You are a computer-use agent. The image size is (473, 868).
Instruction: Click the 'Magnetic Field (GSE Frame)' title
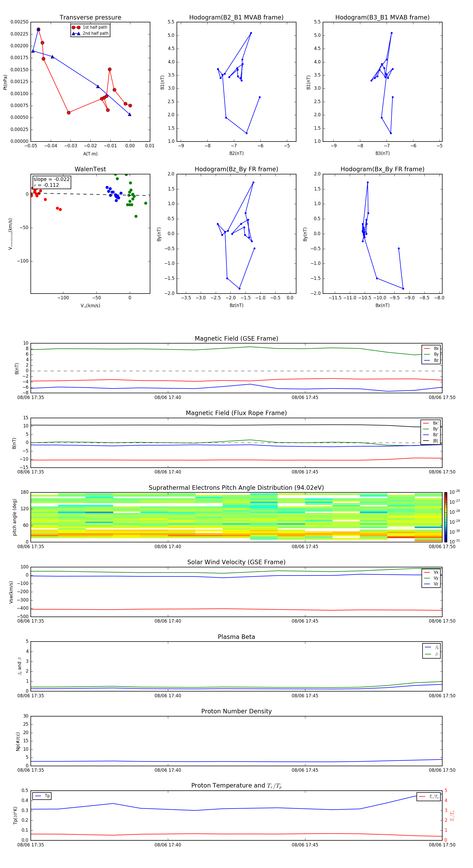236,339
